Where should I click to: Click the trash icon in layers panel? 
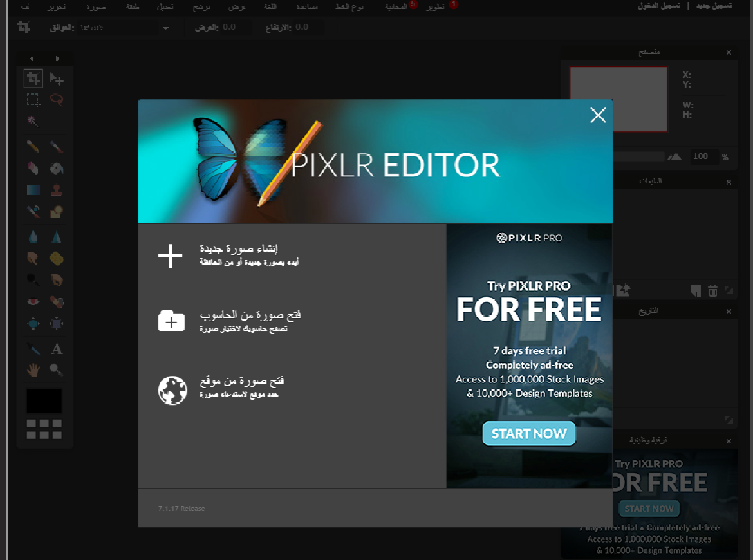712,291
